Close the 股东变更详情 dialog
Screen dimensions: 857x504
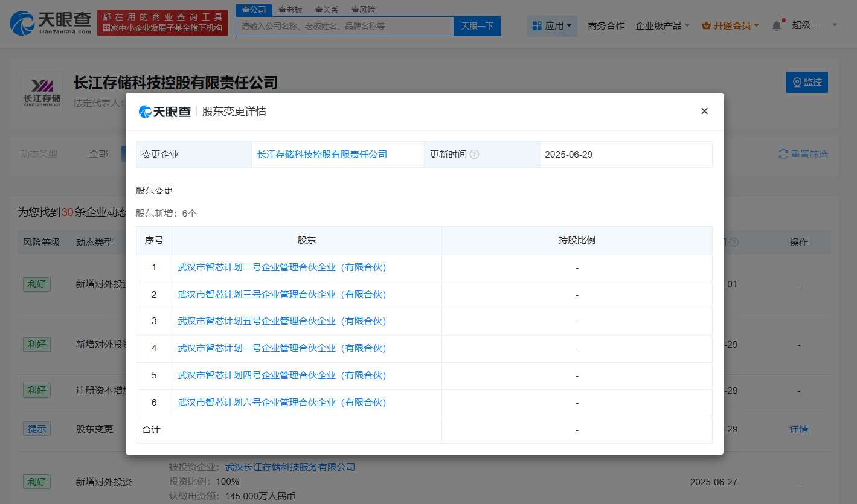point(704,111)
